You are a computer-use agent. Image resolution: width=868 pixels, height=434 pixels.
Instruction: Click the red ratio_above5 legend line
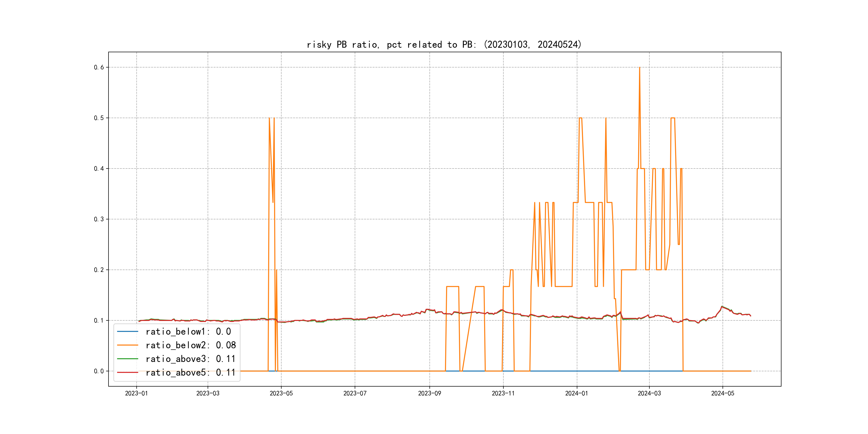(127, 372)
